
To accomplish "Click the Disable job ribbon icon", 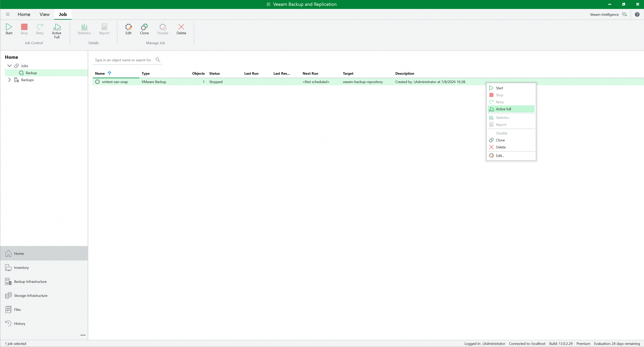I will pyautogui.click(x=163, y=29).
